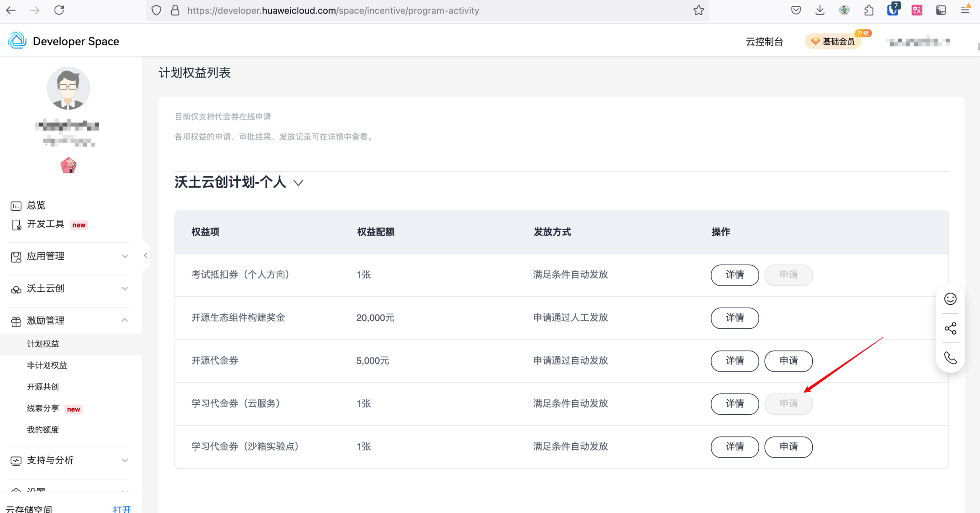Click the smiley feedback icon
980x513 pixels.
[950, 299]
